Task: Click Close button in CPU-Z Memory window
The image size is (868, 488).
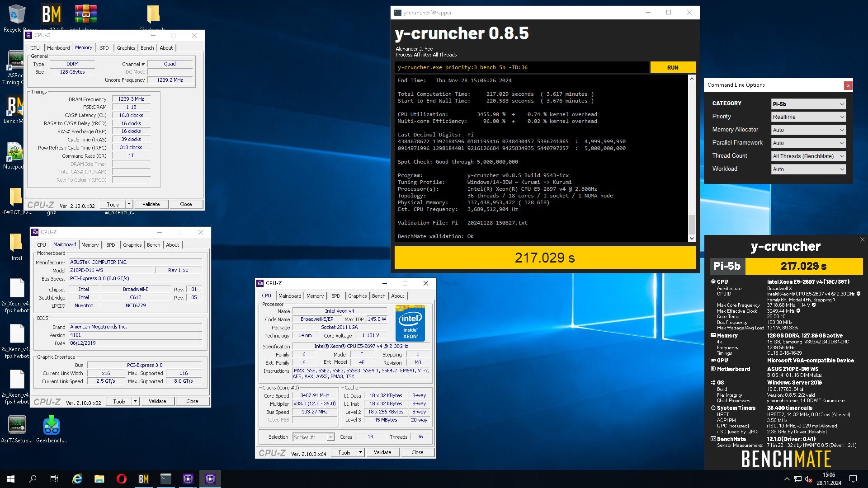Action: point(186,204)
